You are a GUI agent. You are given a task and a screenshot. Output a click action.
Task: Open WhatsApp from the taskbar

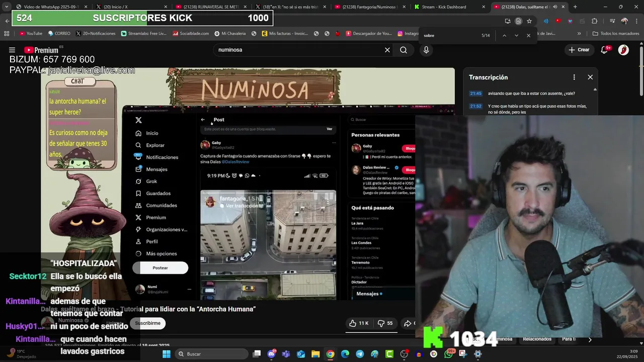coord(448,354)
